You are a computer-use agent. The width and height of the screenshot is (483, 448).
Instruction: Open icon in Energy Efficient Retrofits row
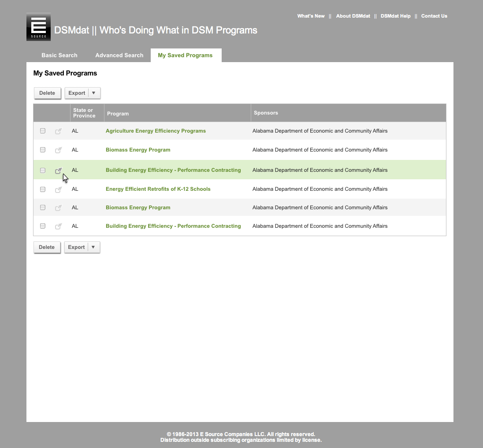(58, 189)
